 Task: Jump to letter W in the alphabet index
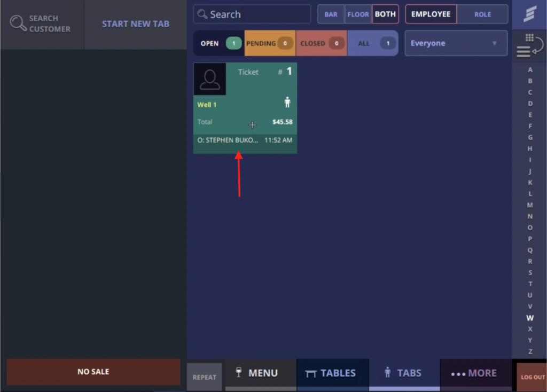point(530,318)
